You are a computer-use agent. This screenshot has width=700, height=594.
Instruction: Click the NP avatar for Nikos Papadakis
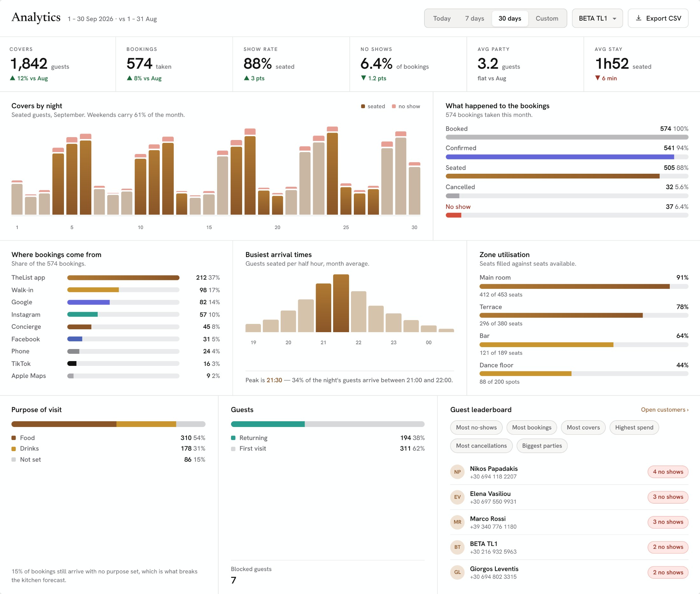point(457,472)
